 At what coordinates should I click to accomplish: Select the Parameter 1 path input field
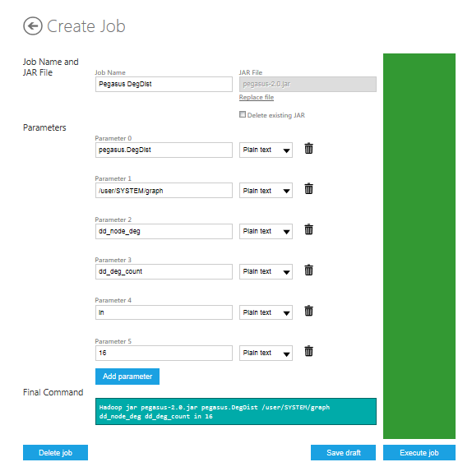[164, 191]
